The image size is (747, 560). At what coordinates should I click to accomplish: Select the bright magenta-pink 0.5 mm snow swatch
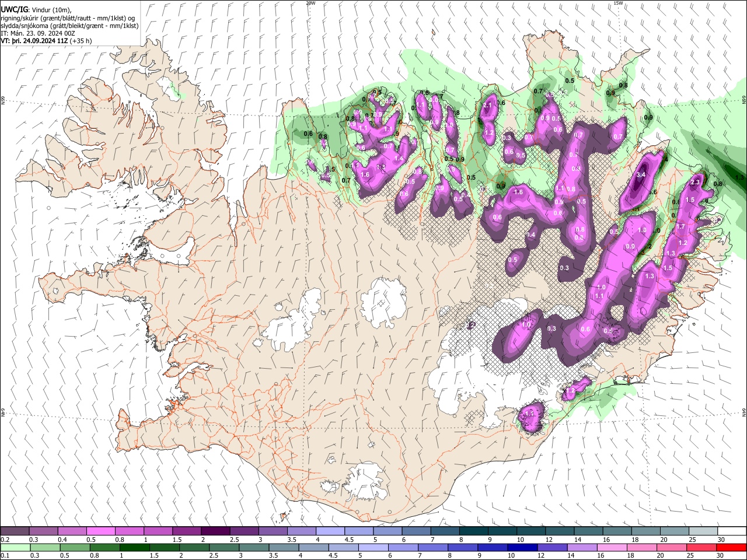(101, 531)
